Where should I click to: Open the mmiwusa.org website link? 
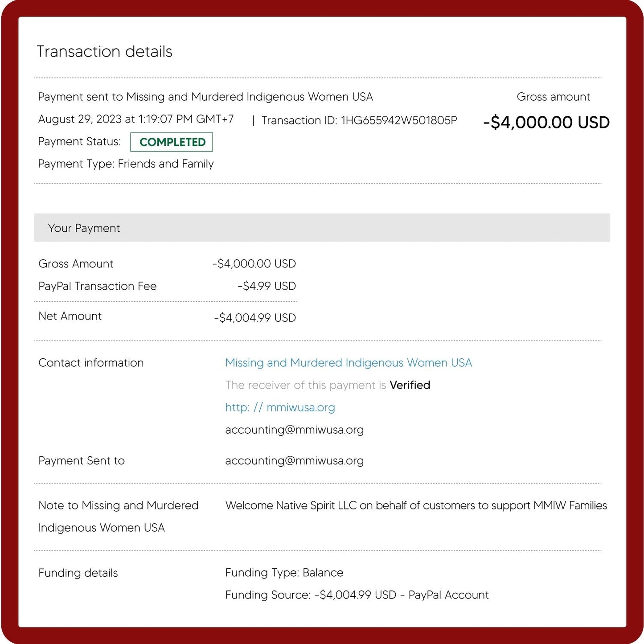coord(280,407)
